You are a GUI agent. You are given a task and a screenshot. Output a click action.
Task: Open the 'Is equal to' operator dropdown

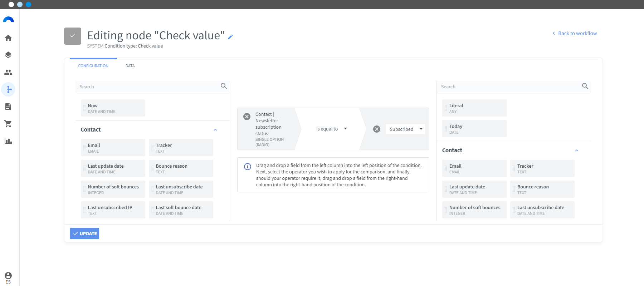(331, 129)
